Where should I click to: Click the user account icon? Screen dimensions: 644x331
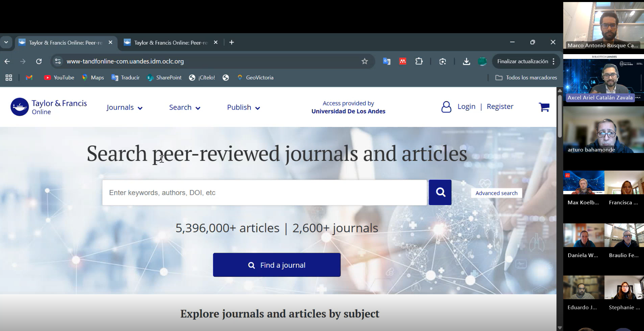point(446,107)
